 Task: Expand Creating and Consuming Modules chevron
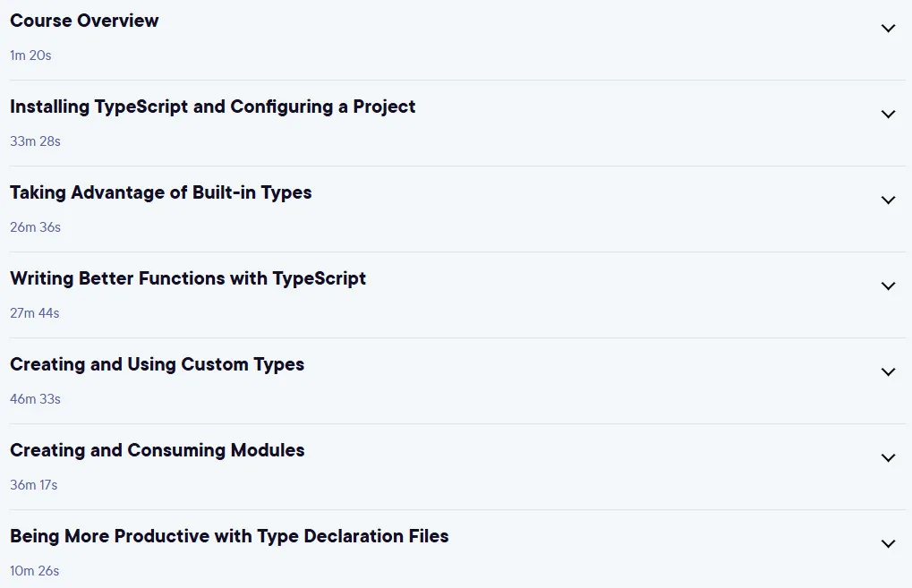coord(888,457)
